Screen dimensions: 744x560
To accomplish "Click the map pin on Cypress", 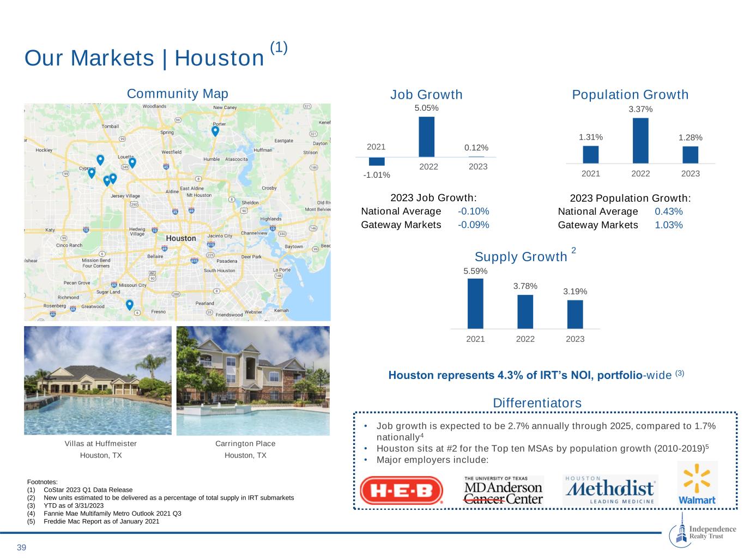I will coord(92,173).
